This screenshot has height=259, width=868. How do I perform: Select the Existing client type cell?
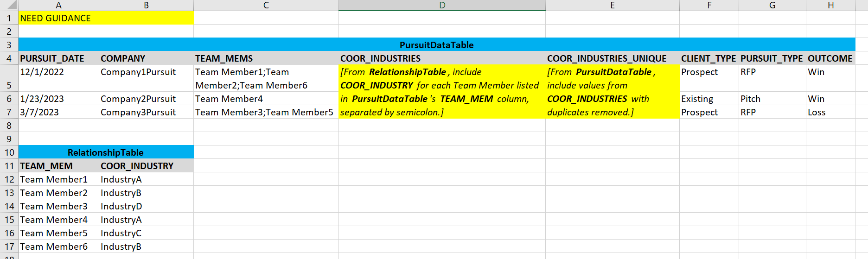tap(709, 99)
